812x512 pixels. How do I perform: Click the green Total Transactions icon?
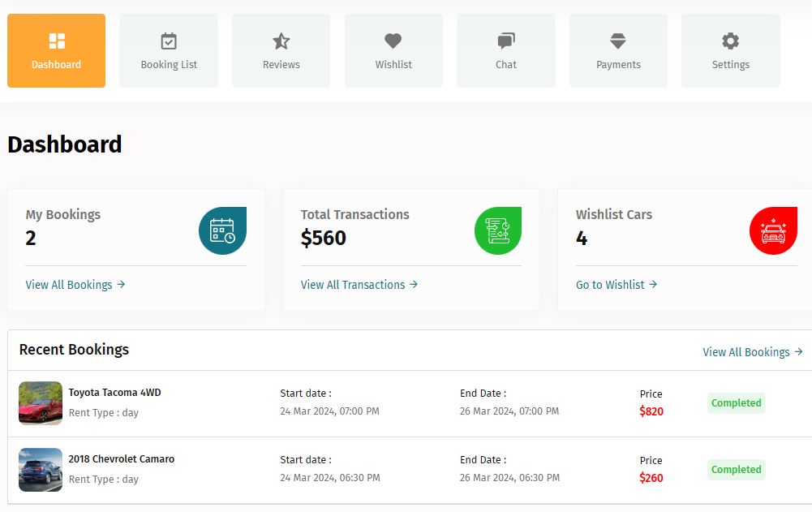pos(497,230)
